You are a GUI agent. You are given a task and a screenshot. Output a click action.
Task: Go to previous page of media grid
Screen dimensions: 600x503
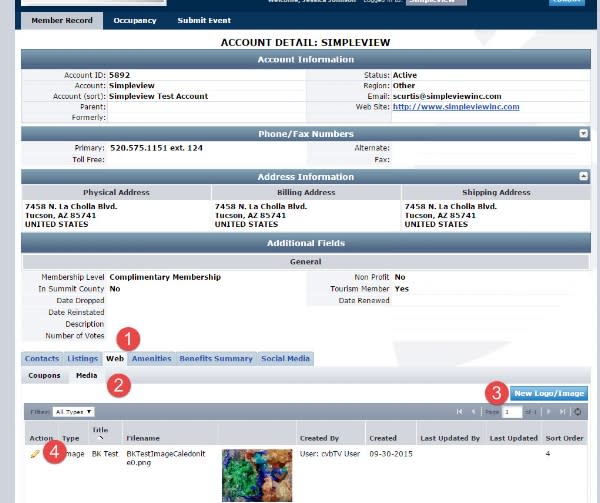tap(473, 412)
